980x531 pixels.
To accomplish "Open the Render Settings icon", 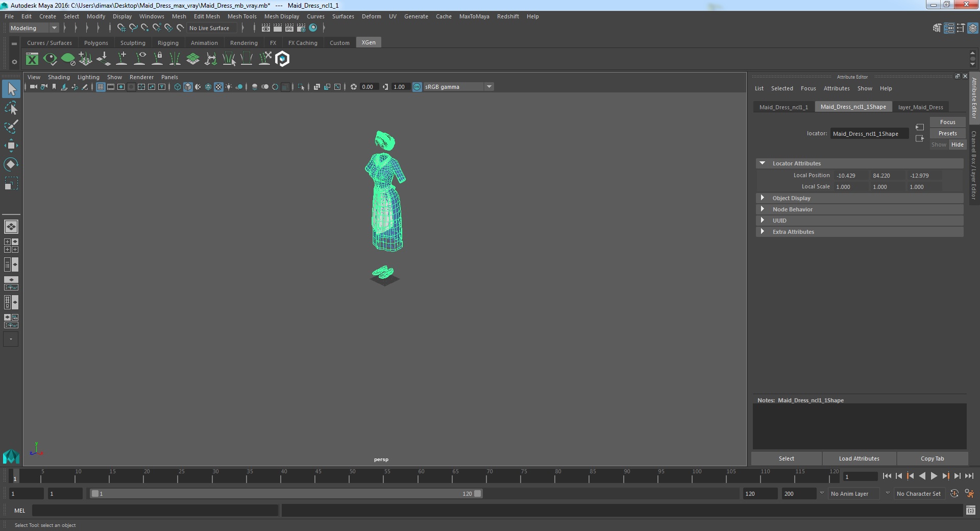I will pyautogui.click(x=301, y=28).
